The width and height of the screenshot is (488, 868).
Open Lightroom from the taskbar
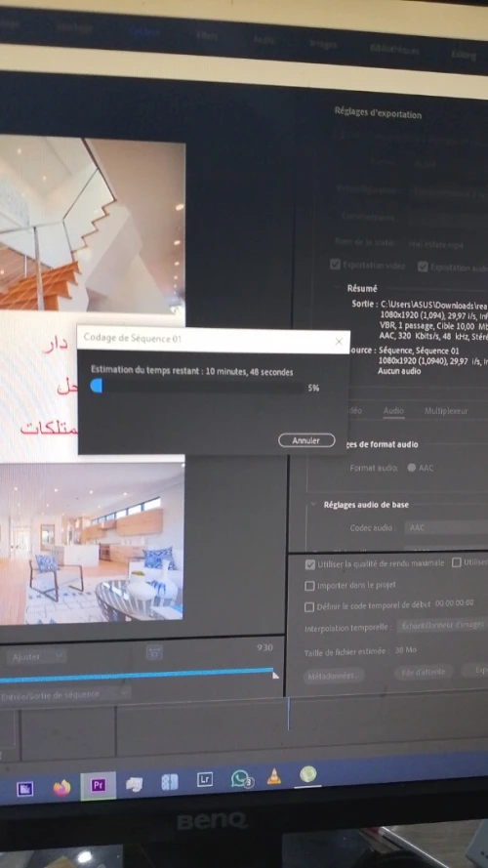click(x=205, y=780)
